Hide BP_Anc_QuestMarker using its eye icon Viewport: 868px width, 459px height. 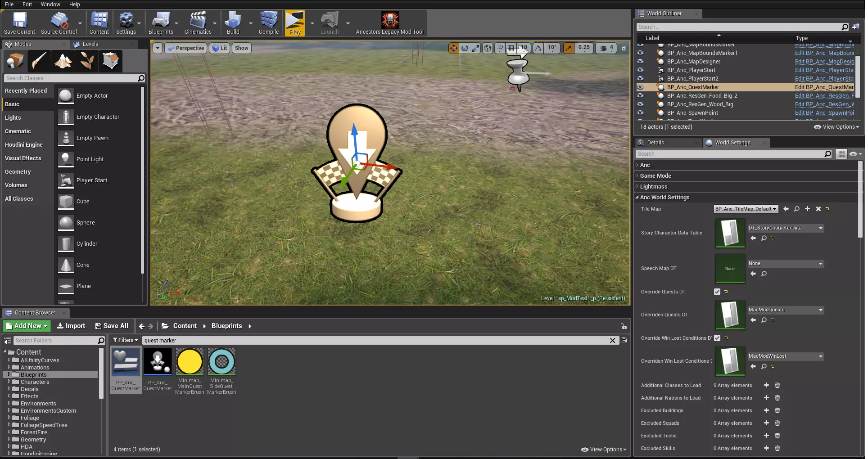(x=640, y=87)
